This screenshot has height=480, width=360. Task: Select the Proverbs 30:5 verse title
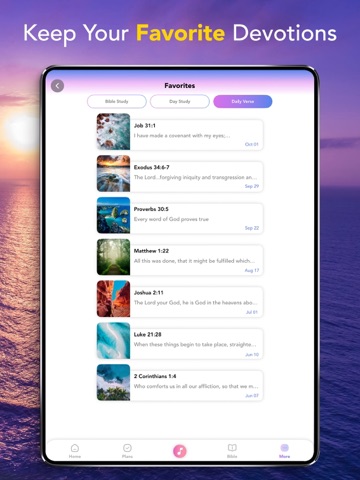tap(151, 209)
